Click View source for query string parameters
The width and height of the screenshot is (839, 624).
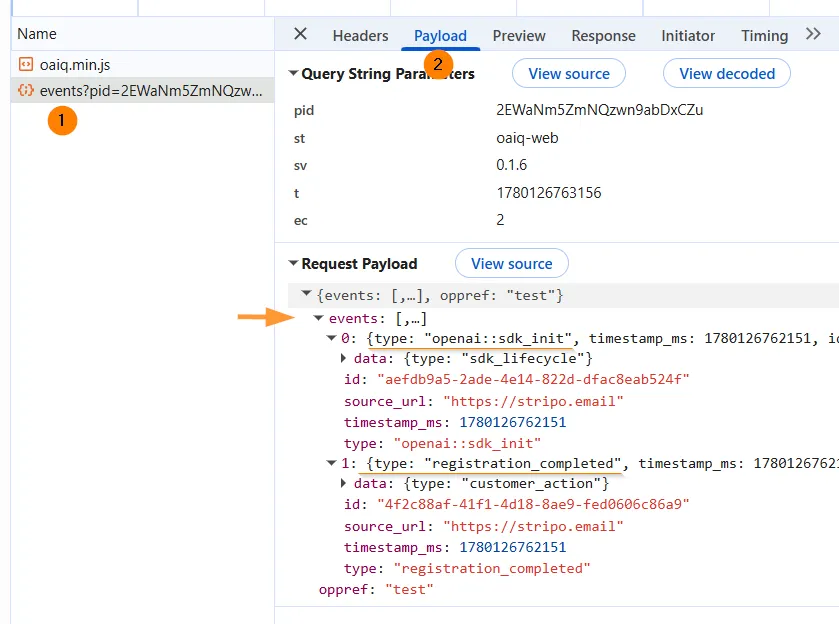569,73
